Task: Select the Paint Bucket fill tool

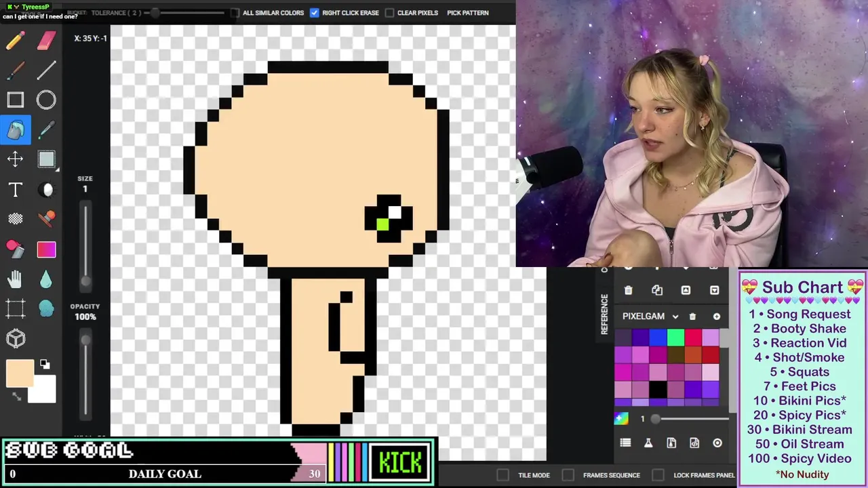Action: pyautogui.click(x=15, y=129)
